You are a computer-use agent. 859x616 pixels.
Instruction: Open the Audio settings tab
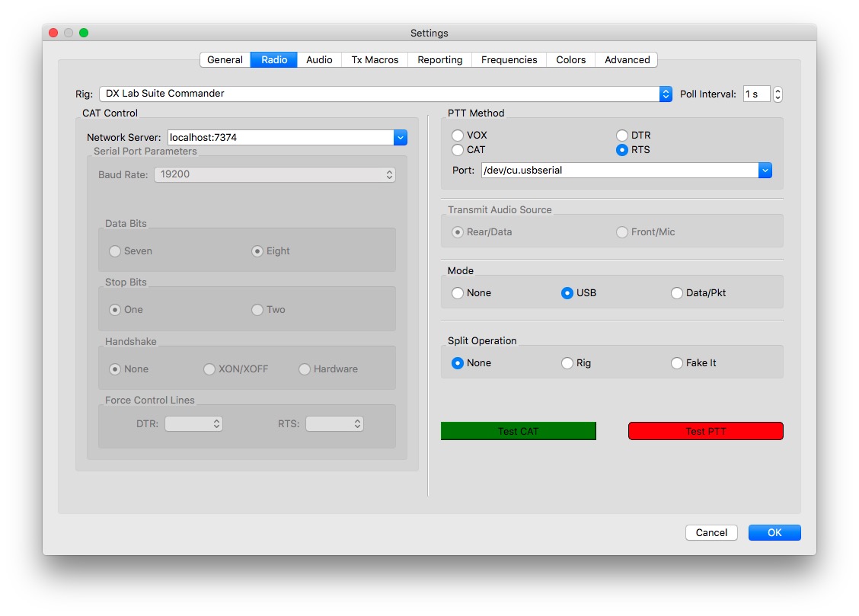click(319, 60)
